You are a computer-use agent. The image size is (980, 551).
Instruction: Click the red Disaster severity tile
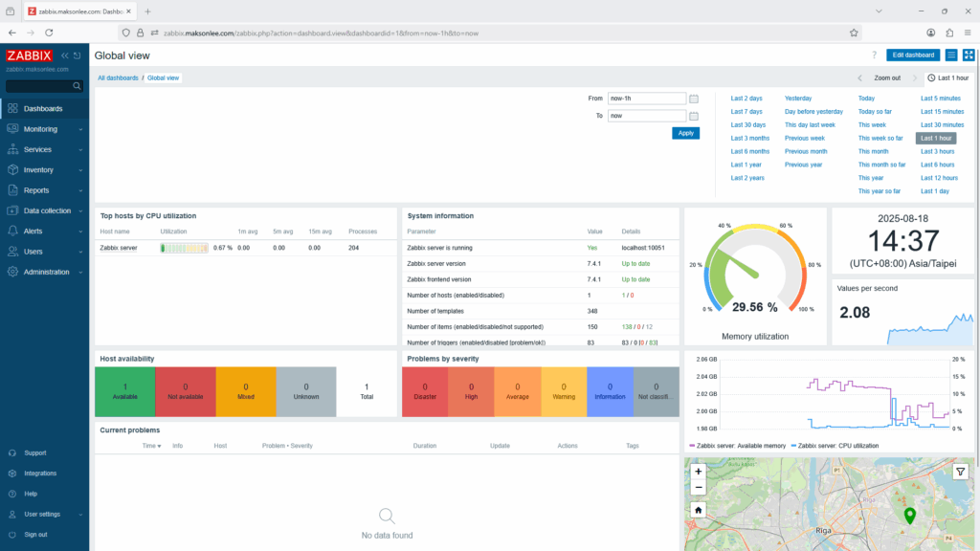click(425, 391)
